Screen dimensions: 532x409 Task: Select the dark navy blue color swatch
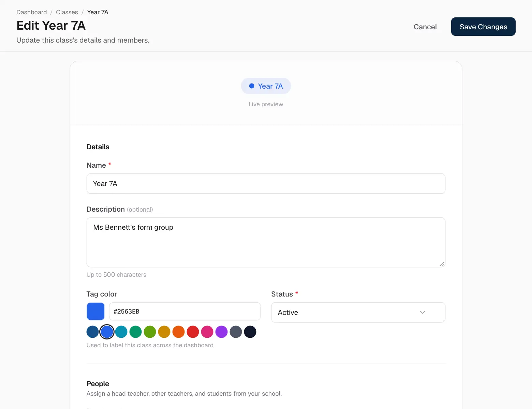point(92,332)
